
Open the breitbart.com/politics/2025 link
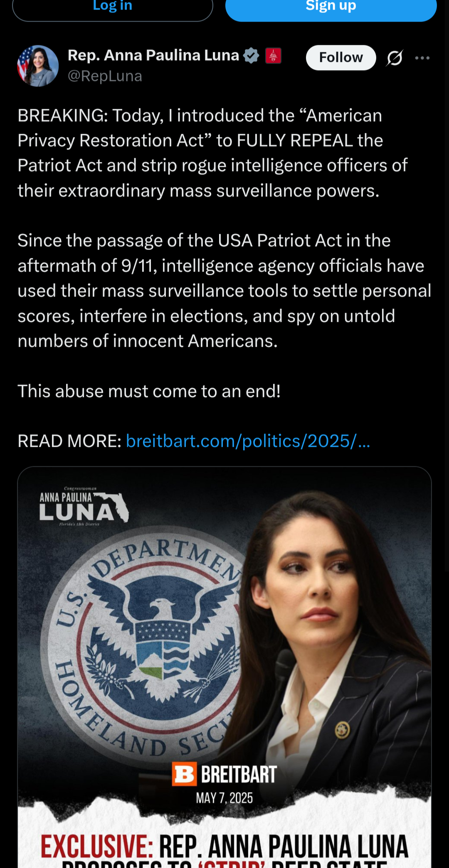[248, 441]
